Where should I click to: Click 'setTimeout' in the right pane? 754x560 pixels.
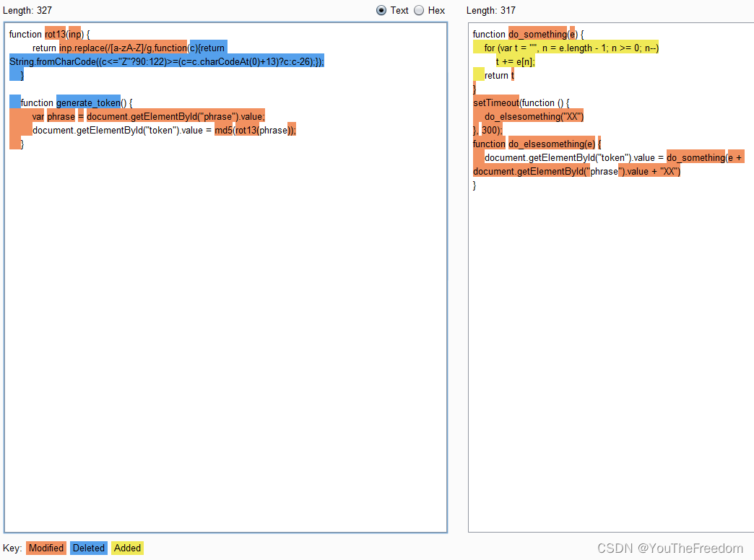(x=496, y=103)
